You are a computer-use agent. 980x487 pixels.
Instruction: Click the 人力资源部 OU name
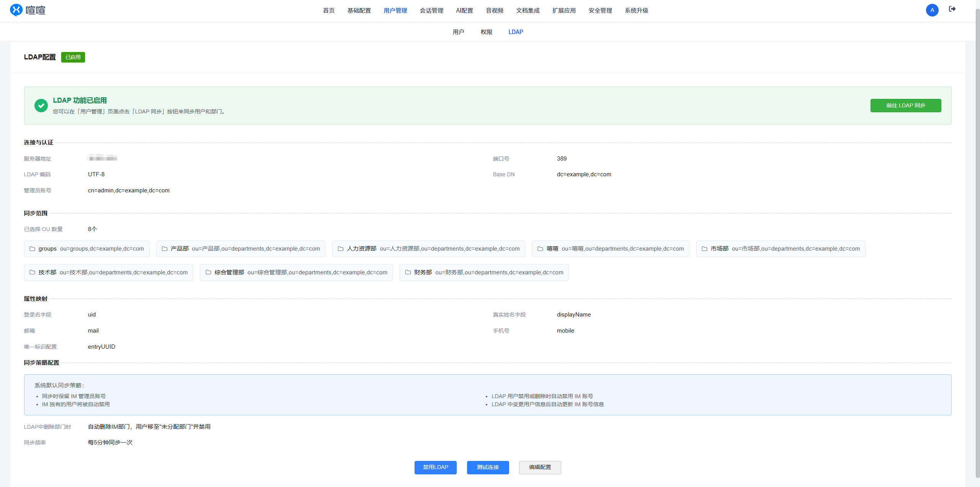[361, 249]
